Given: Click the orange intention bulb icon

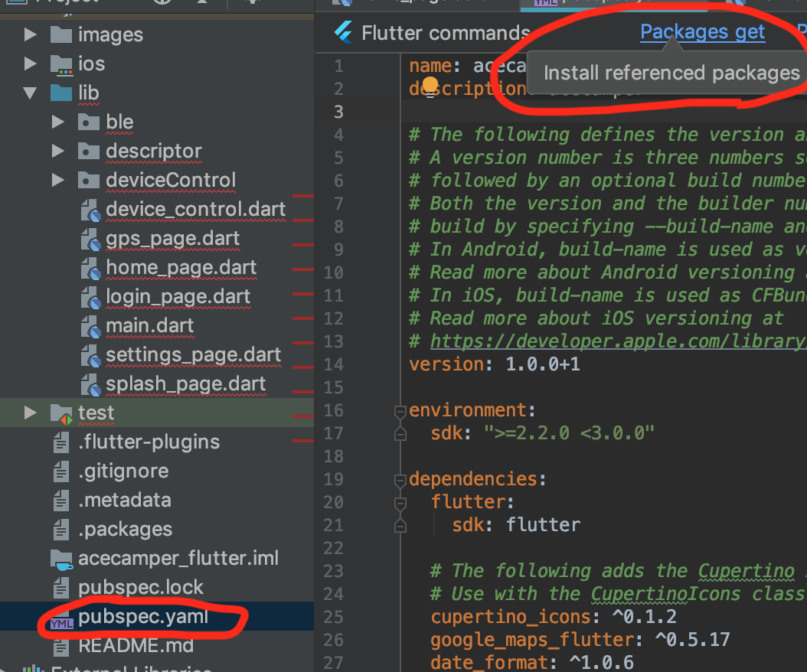Looking at the screenshot, I should [430, 86].
